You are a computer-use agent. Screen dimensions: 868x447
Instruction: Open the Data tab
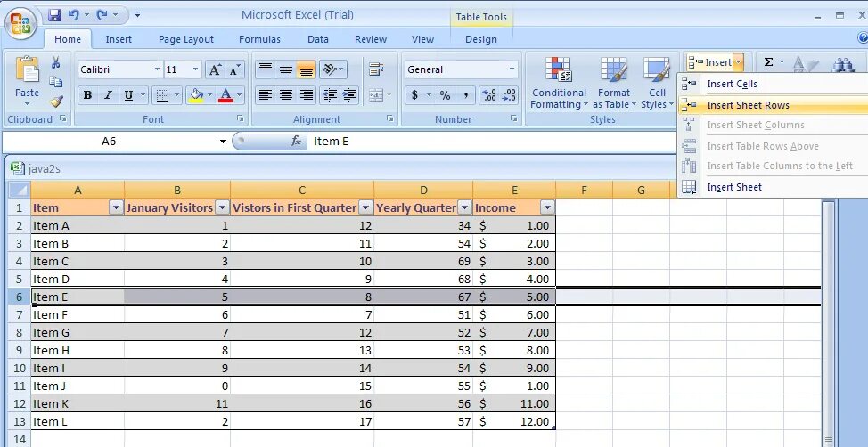pos(318,39)
